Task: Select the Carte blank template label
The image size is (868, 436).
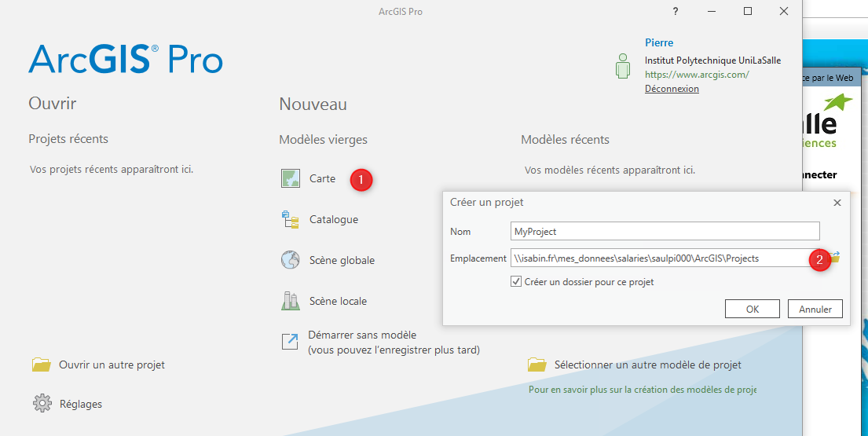Action: (x=323, y=178)
